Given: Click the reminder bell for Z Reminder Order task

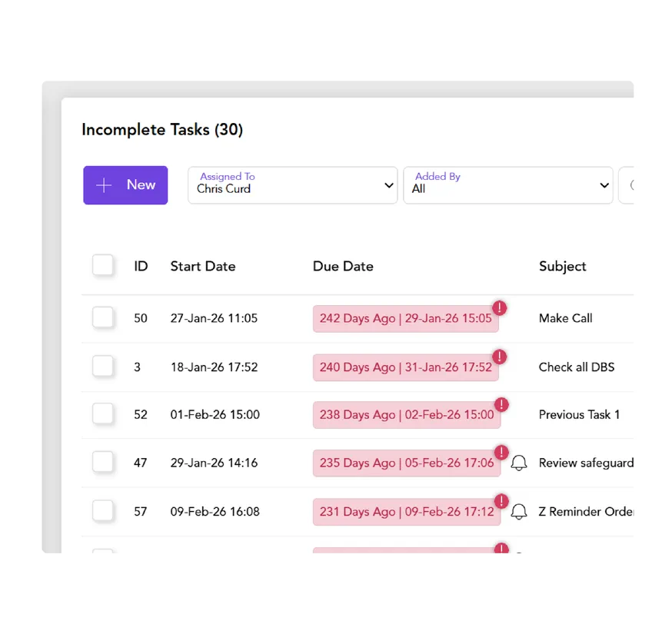Looking at the screenshot, I should coord(518,511).
